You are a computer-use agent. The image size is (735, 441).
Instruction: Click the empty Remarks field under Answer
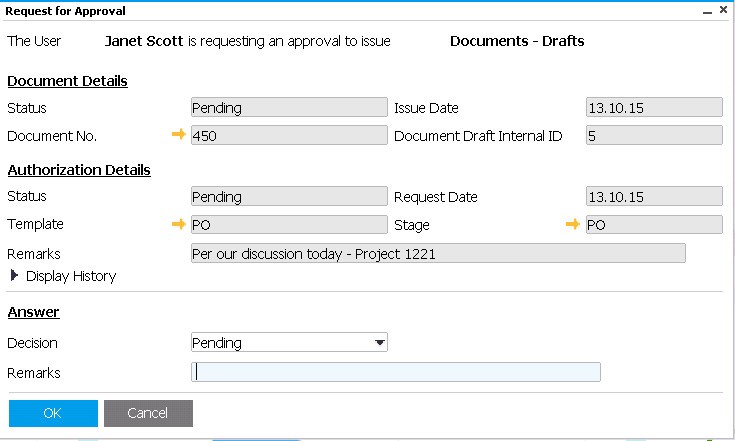click(396, 373)
